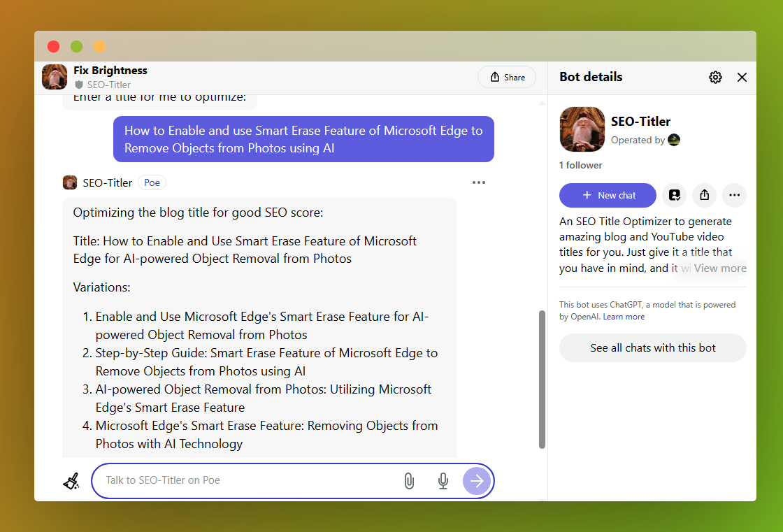Click SEO-Titler sender name above reply
The image size is (783, 532).
(108, 183)
